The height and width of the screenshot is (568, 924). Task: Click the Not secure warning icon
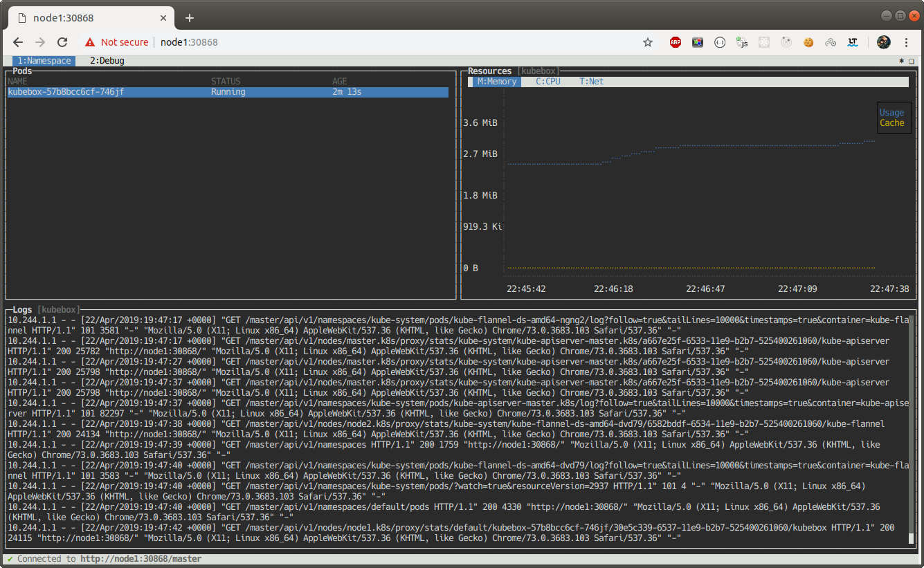click(90, 42)
